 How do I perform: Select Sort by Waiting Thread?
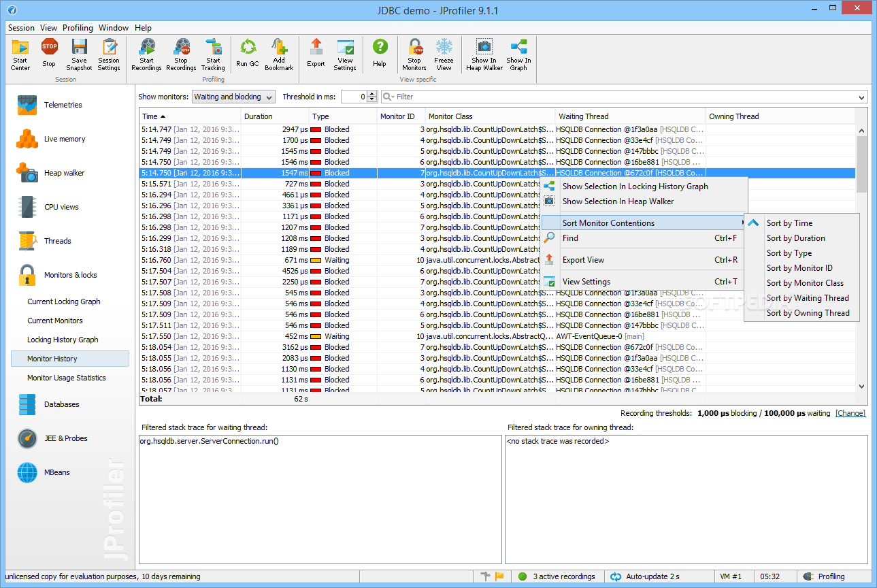coord(801,298)
